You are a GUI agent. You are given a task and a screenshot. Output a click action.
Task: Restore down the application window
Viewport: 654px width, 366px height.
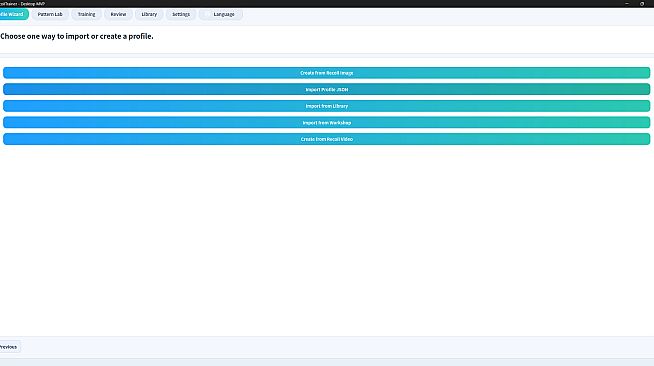tap(642, 4)
